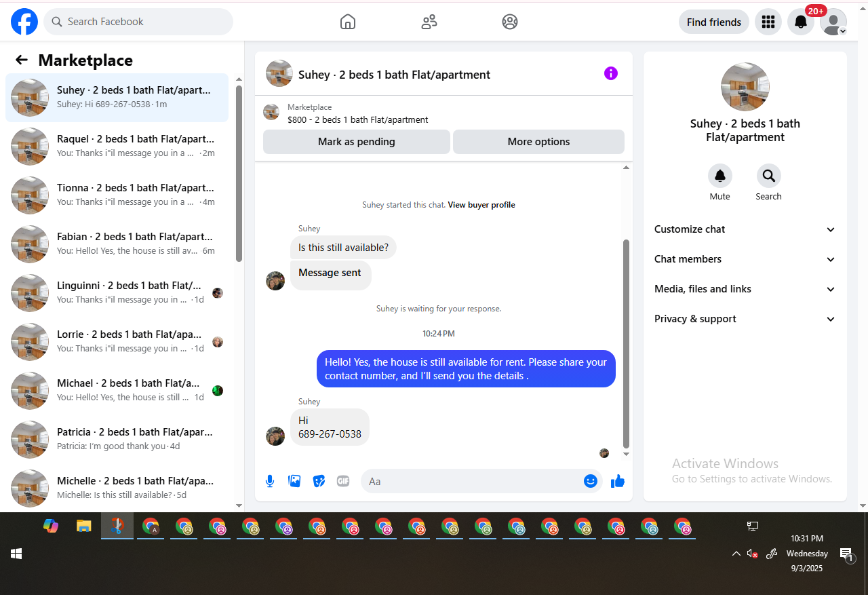Open Fabian's conversation in the list
The width and height of the screenshot is (868, 595).
point(117,244)
